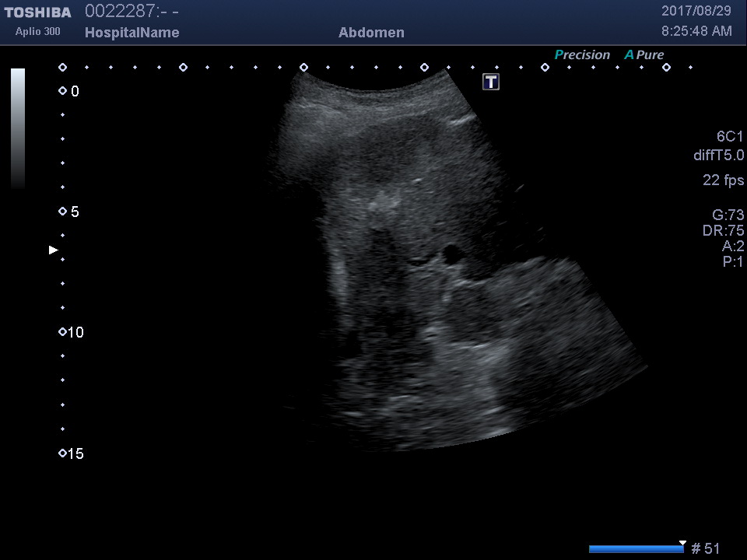This screenshot has height=560, width=747.
Task: Click the 'APure' imaging label
Action: [x=644, y=54]
